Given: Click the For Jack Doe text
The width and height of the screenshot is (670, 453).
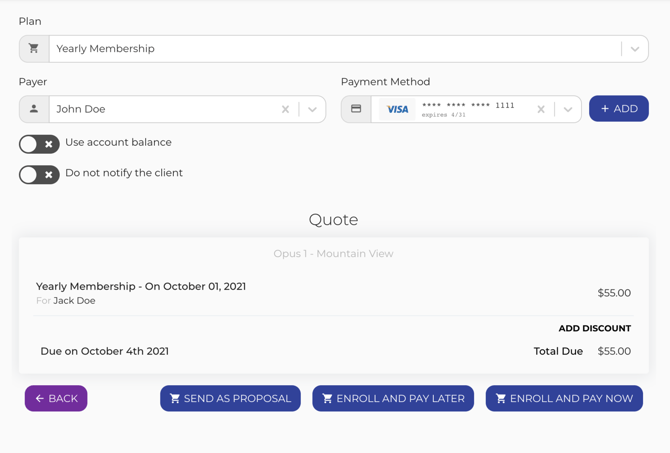Looking at the screenshot, I should coord(66,300).
